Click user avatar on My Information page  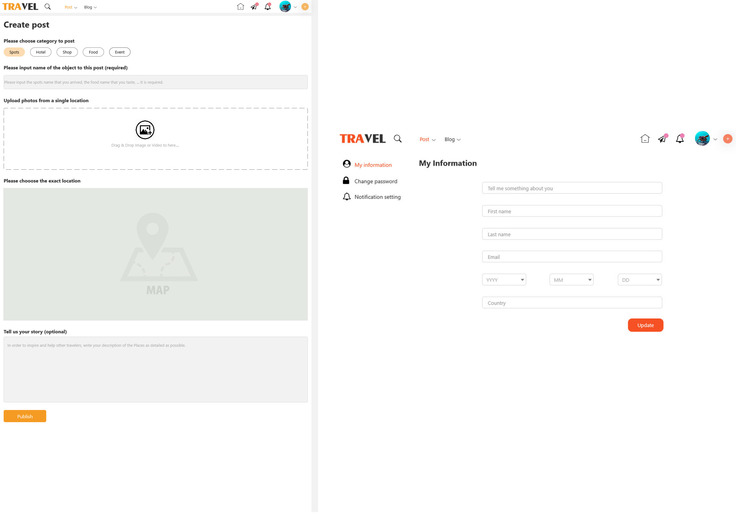click(x=702, y=139)
